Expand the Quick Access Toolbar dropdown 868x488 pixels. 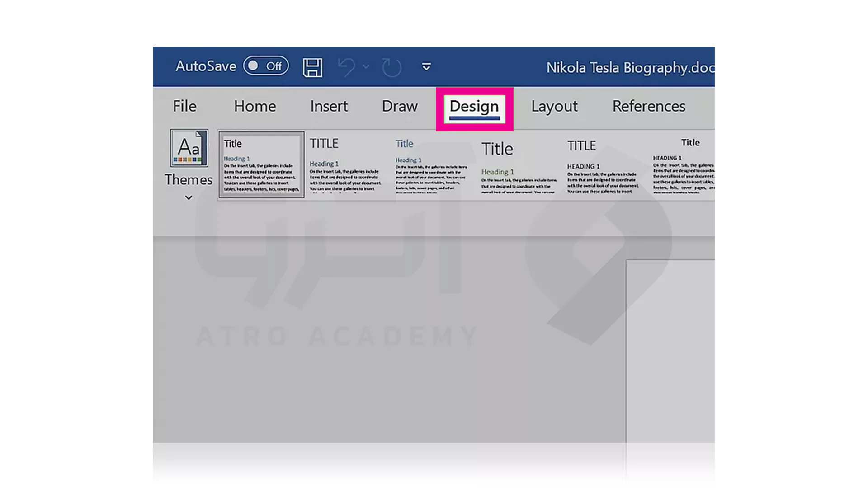pyautogui.click(x=427, y=66)
